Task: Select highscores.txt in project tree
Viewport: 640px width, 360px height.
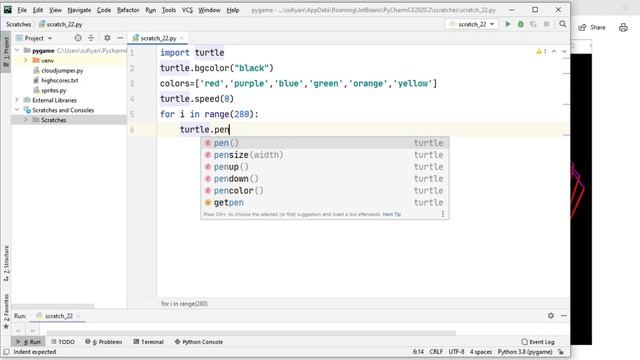Action: pos(60,80)
